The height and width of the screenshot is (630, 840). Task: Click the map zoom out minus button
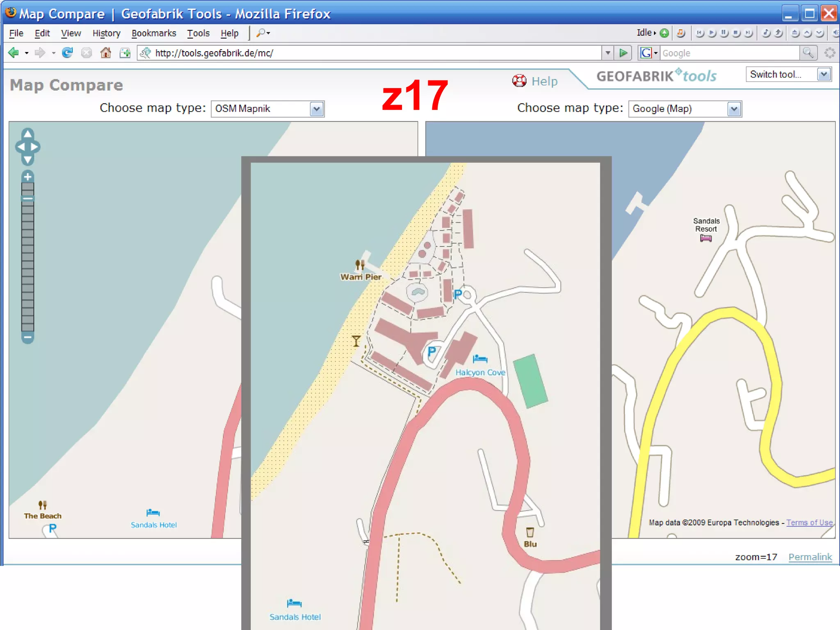coord(27,338)
